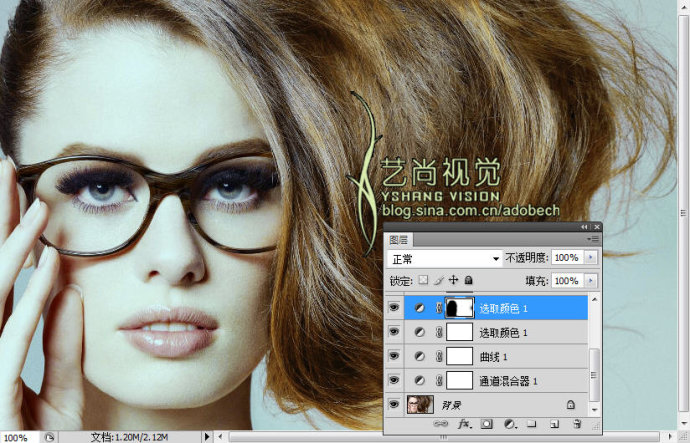Toggle visibility of the 通道混合器 1 layer
The image size is (690, 443).
point(394,380)
